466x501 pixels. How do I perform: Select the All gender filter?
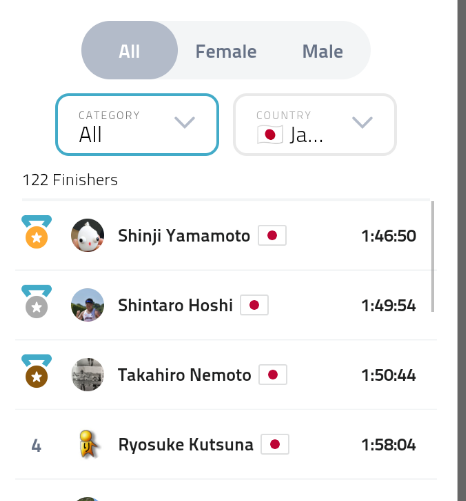tap(129, 50)
